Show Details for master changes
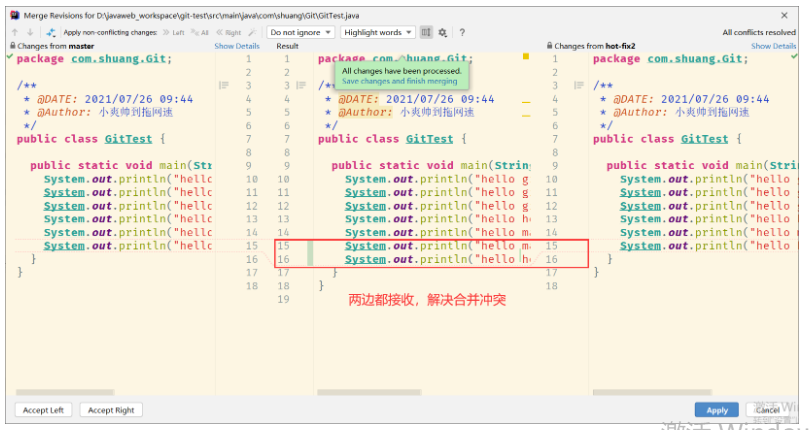Image resolution: width=812 pixels, height=430 pixels. tap(237, 46)
